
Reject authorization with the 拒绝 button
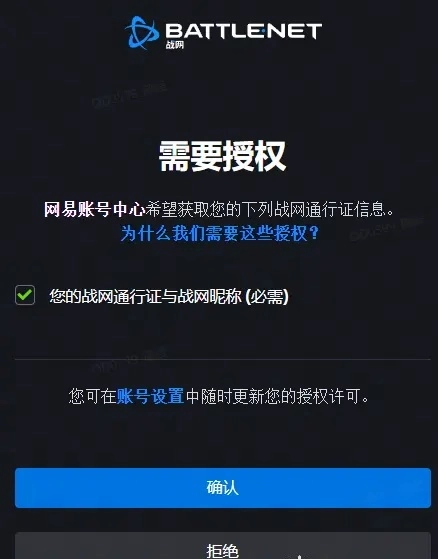223,546
